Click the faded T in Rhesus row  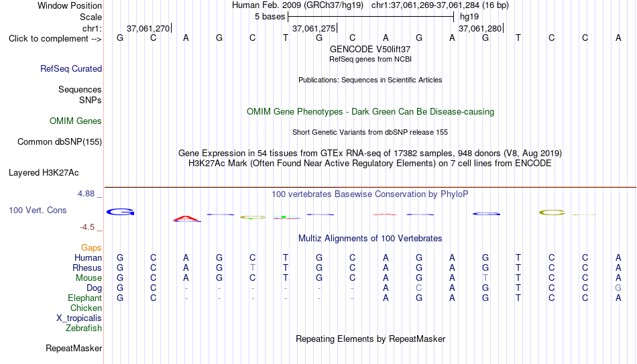[253, 267]
